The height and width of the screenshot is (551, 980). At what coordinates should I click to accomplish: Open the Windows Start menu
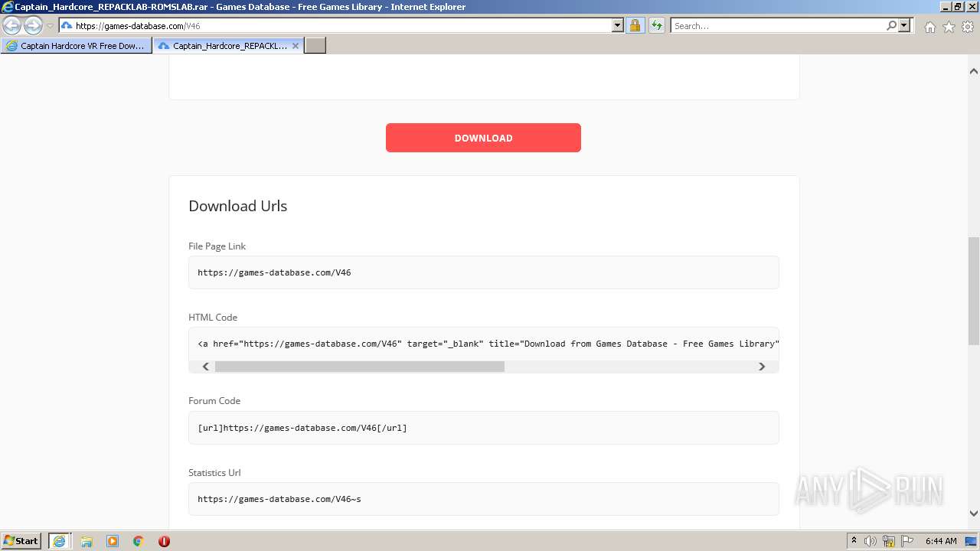pyautogui.click(x=21, y=541)
